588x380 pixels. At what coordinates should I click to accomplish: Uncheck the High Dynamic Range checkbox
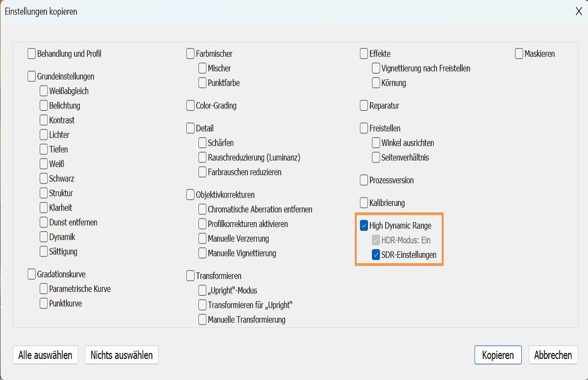[x=364, y=226]
